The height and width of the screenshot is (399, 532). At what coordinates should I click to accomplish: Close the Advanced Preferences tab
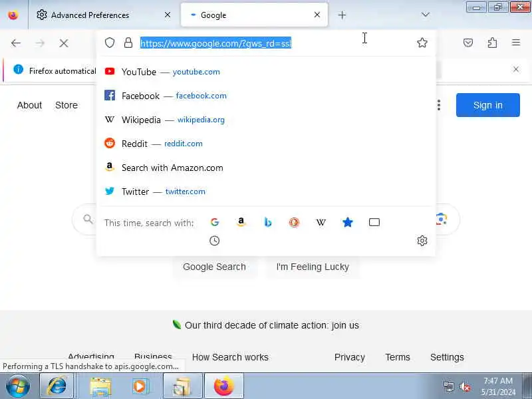(168, 15)
